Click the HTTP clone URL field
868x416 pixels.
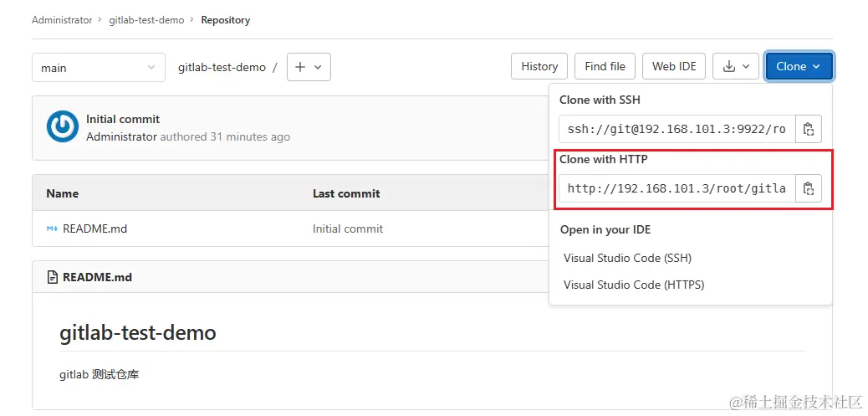677,188
